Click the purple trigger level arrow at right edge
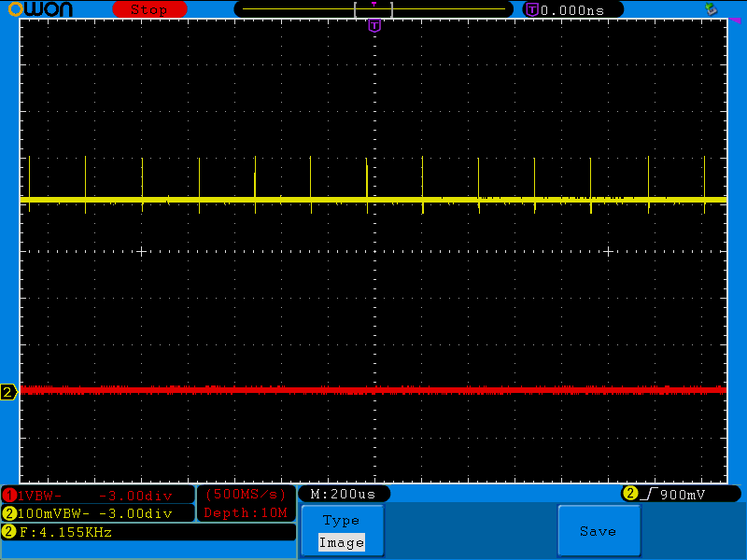 [x=736, y=21]
